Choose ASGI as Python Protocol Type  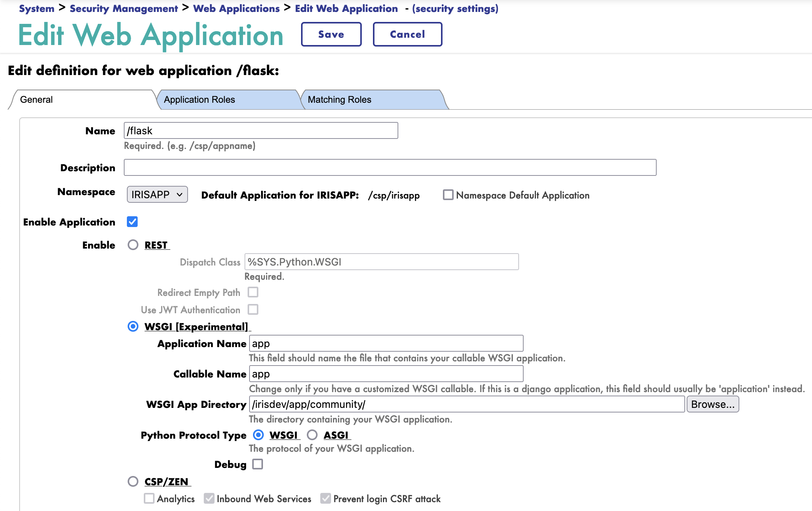(312, 435)
